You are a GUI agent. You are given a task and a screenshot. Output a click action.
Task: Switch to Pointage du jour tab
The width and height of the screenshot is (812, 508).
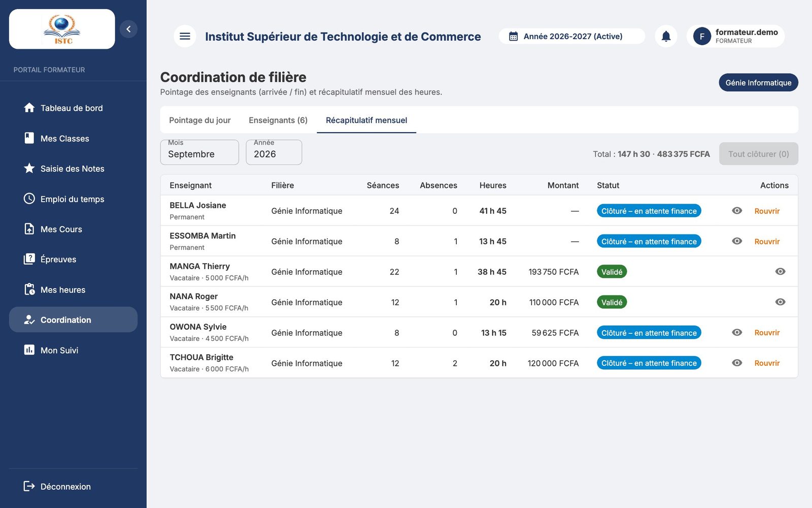(200, 120)
